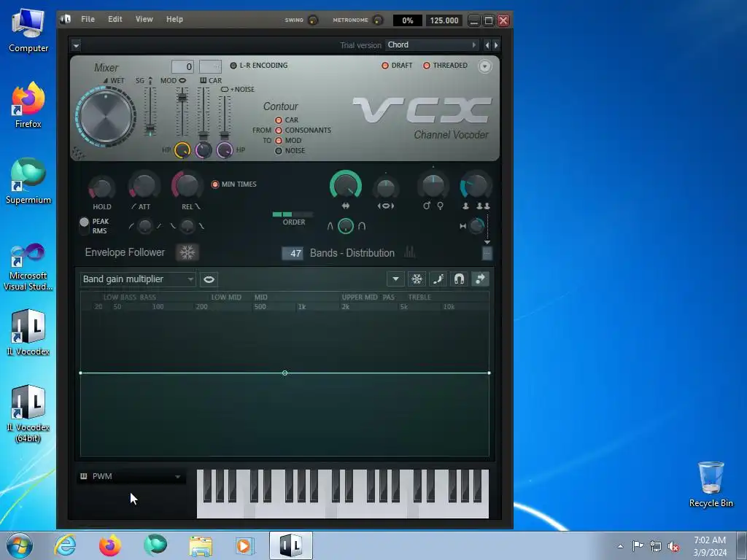Click the attack curve tension knob

coord(144,226)
